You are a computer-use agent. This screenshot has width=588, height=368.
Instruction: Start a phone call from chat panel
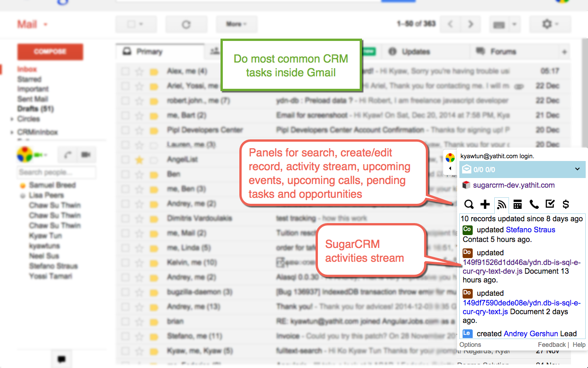[68, 155]
